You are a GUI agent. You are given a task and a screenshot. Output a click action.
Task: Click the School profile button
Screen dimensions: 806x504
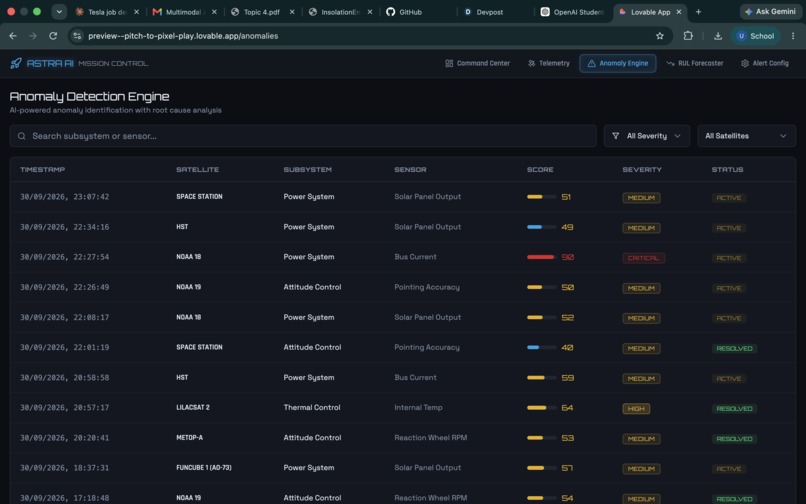pyautogui.click(x=755, y=35)
